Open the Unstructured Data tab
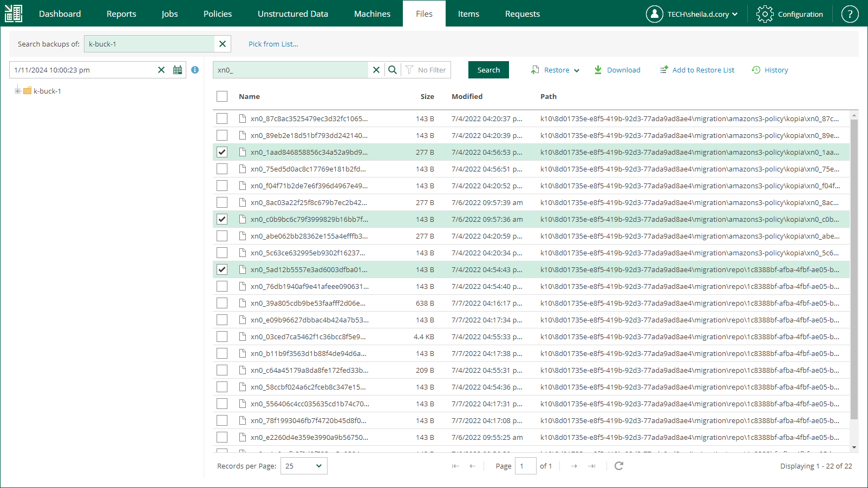868x488 pixels. point(292,14)
